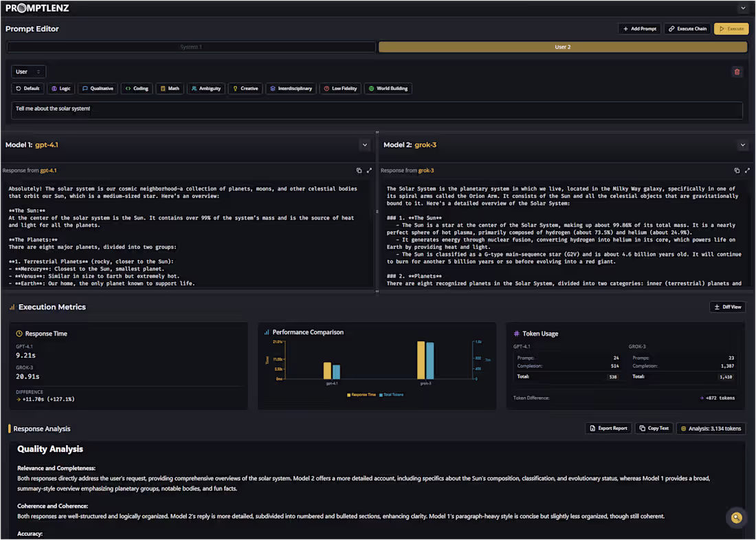This screenshot has height=540, width=756.
Task: Click the Performance Comparison bar icon
Action: tap(266, 332)
